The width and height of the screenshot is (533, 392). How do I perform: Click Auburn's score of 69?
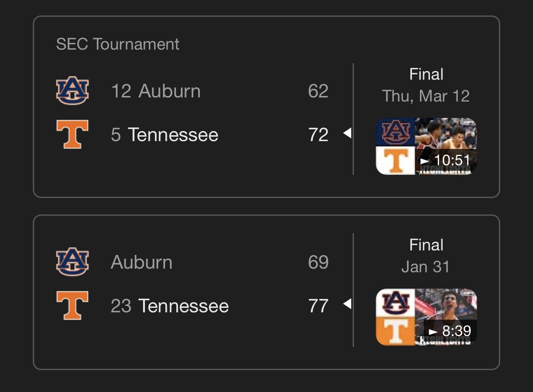pyautogui.click(x=318, y=262)
